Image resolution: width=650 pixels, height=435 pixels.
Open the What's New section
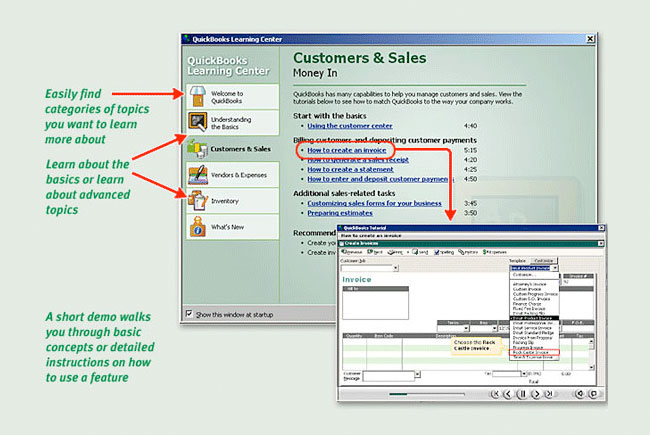coord(233,227)
